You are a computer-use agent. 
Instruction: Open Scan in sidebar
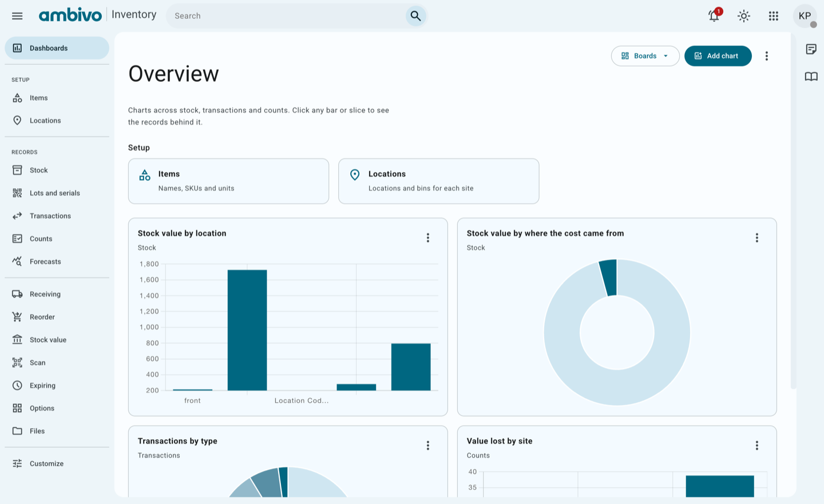coord(57,363)
